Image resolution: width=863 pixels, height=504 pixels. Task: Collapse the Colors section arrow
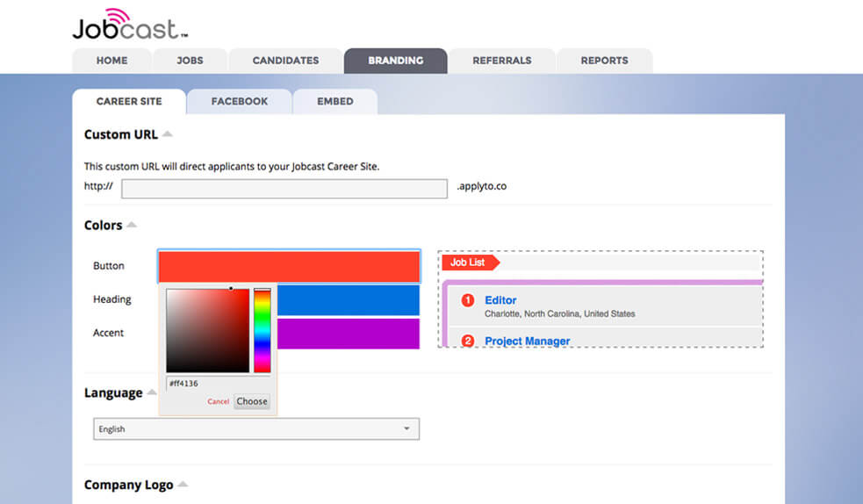tap(132, 225)
